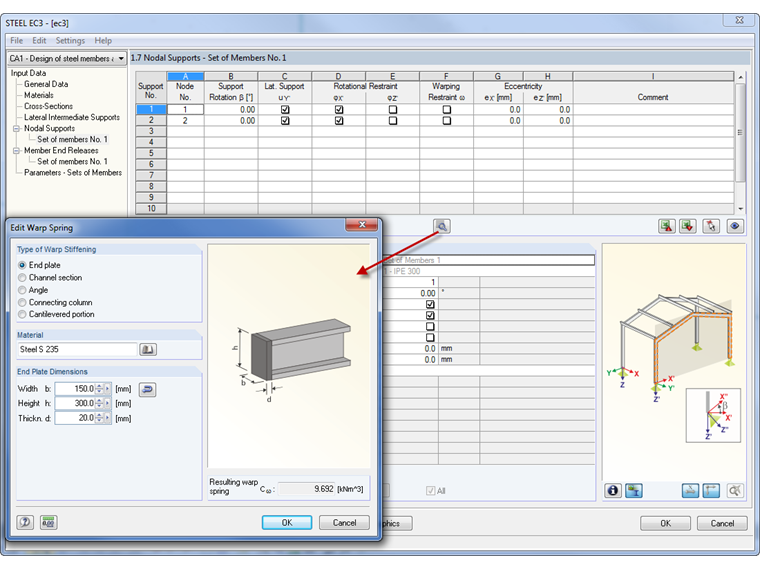Click the Height h input field
760x570 pixels.
click(x=75, y=403)
